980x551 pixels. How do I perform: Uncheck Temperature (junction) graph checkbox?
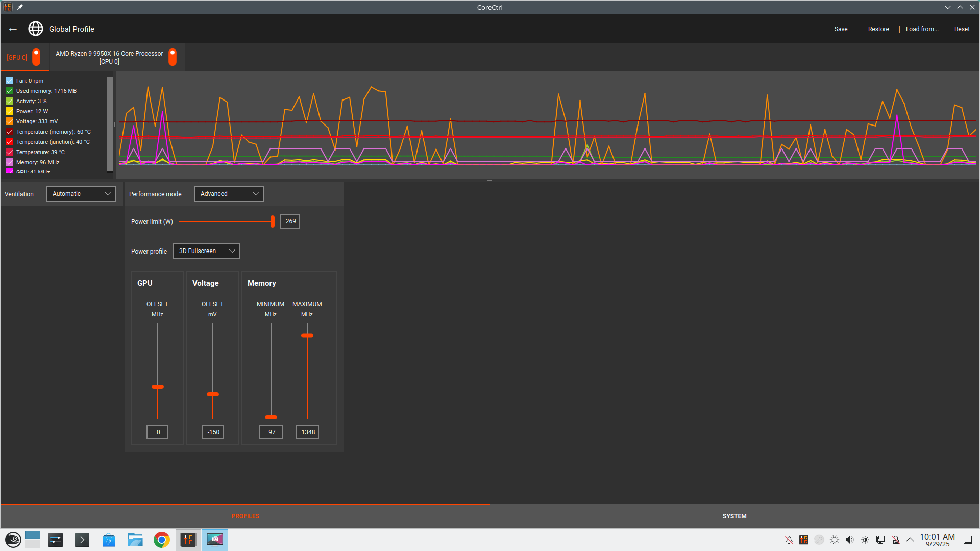coord(9,142)
